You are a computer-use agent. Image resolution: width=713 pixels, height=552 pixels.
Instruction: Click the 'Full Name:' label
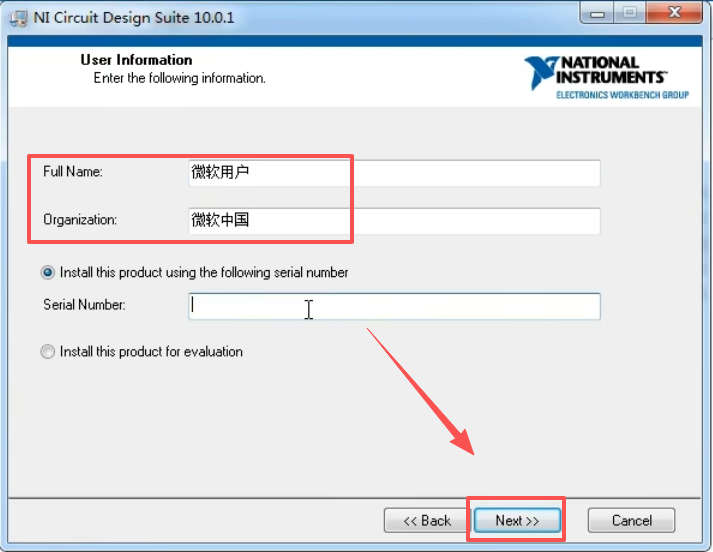pyautogui.click(x=73, y=171)
